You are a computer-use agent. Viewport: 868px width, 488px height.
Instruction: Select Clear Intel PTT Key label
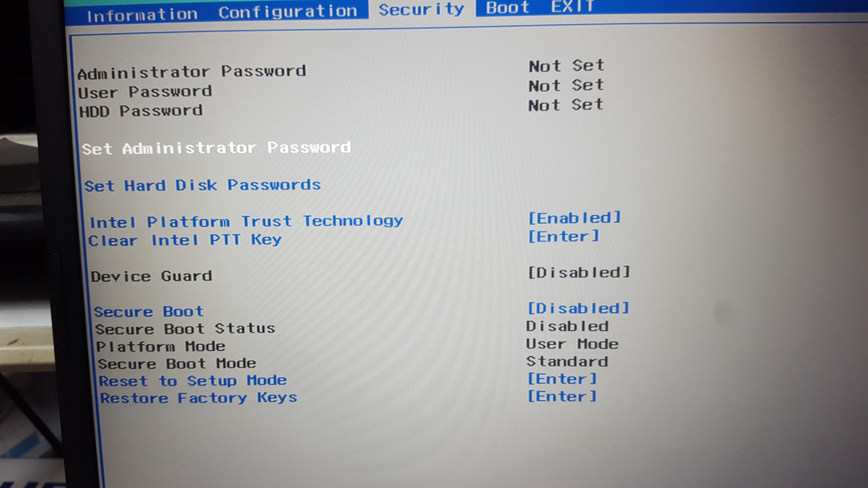pyautogui.click(x=185, y=240)
